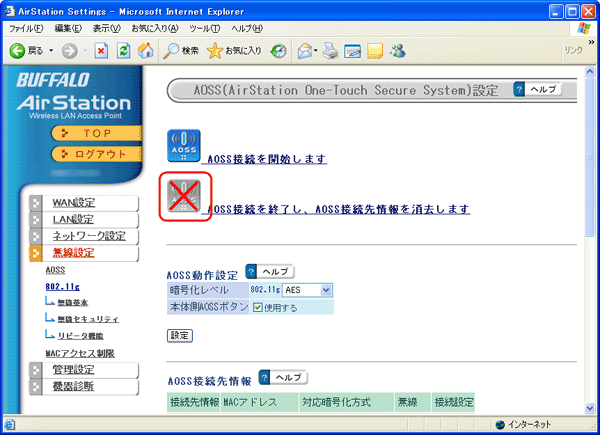This screenshot has width=600, height=435.
Task: Click the ヘルプ button in AOSS title bar
Action: pos(543,89)
